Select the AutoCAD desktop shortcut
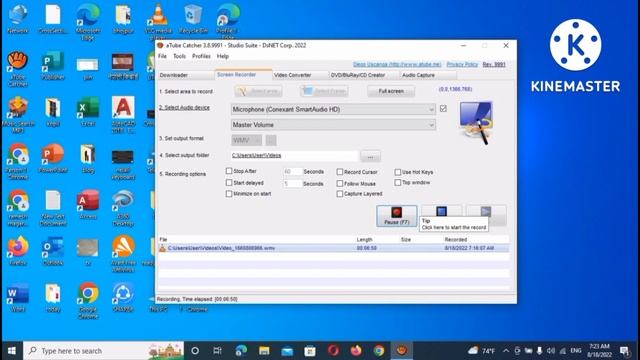The height and width of the screenshot is (360, 640). (123, 115)
